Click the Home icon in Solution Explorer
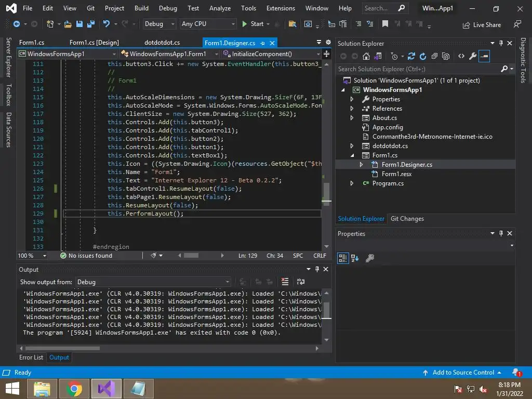532x399 pixels. 366,56
